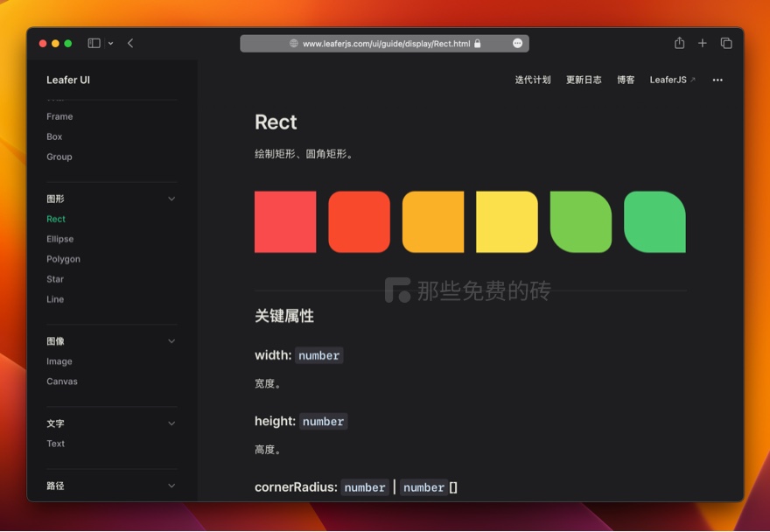Click the orange rectangle with rounded left corners
770x532 pixels.
coord(433,222)
